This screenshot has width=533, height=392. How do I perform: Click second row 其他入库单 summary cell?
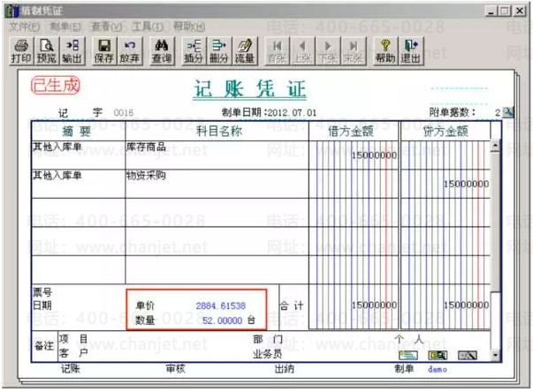point(78,184)
